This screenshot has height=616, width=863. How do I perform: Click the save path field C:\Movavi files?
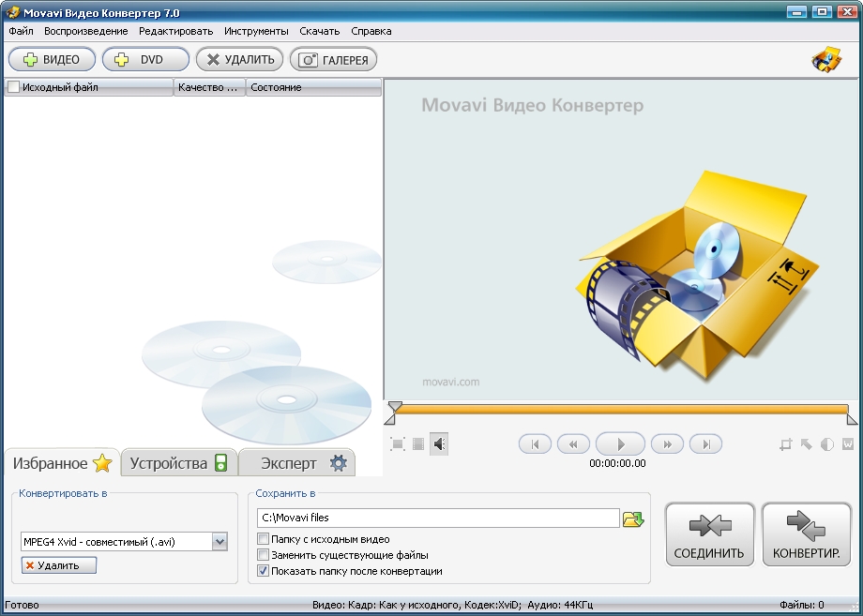[438, 518]
